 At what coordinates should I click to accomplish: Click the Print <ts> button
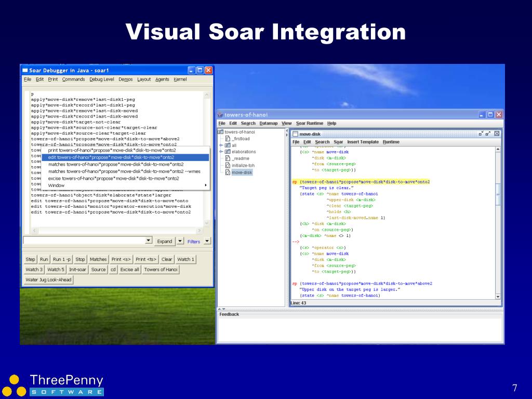click(x=146, y=259)
